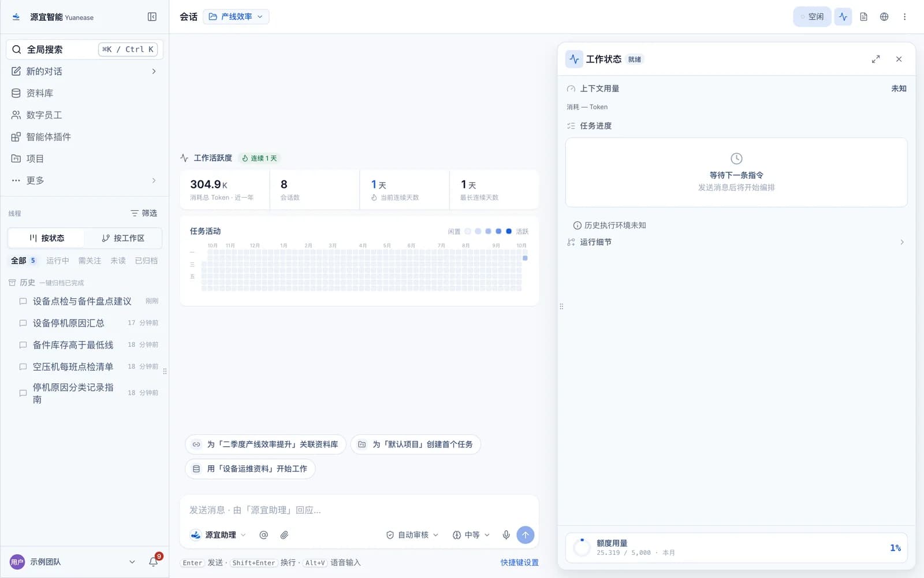The image size is (924, 578).
Task: Open the 全局搜索 search box
Action: [x=85, y=50]
